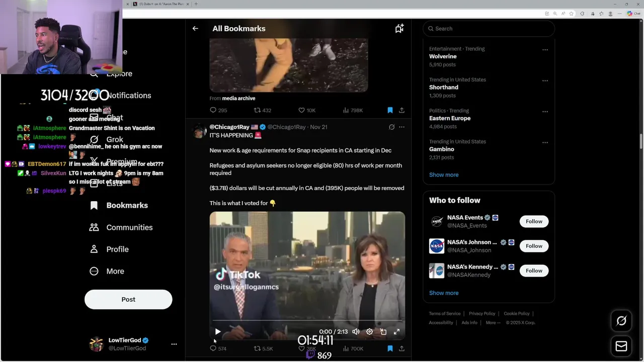Click the Post button

coord(128,300)
